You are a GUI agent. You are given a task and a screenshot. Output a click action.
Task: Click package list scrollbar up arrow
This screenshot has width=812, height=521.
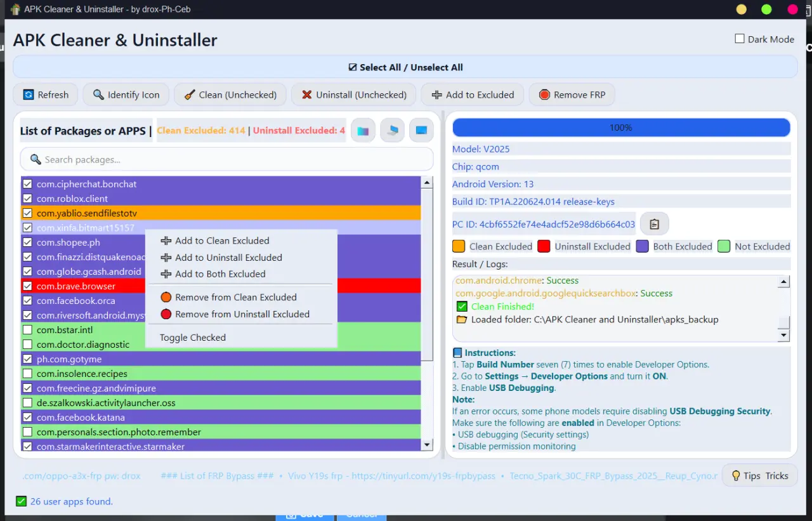427,183
